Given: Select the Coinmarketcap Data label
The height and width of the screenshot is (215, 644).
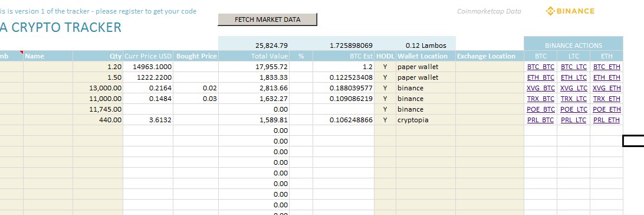Looking at the screenshot, I should tap(489, 11).
